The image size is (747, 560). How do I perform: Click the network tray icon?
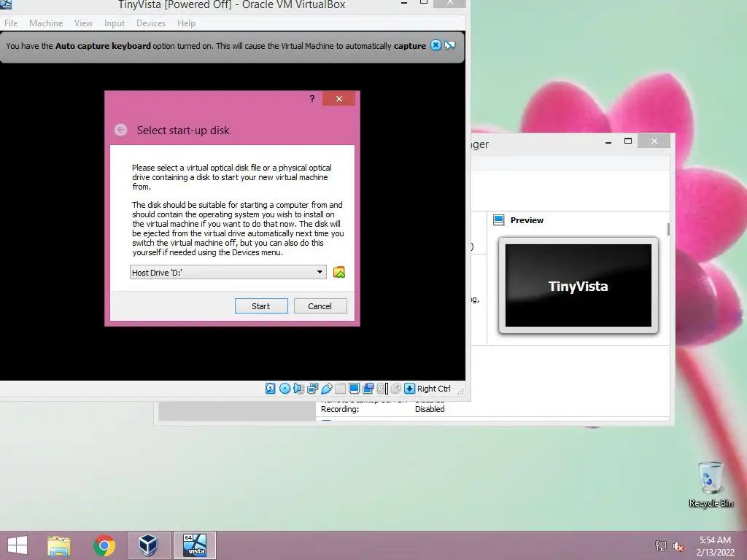(x=660, y=545)
